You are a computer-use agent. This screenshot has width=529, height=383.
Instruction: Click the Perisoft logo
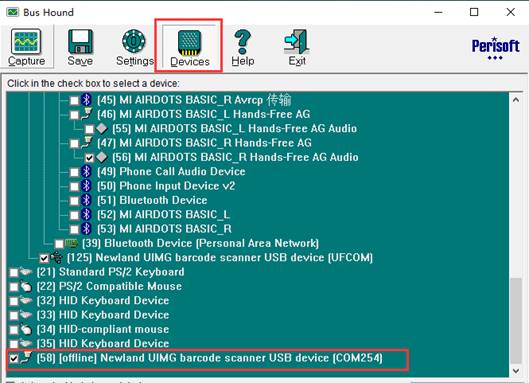pos(495,48)
